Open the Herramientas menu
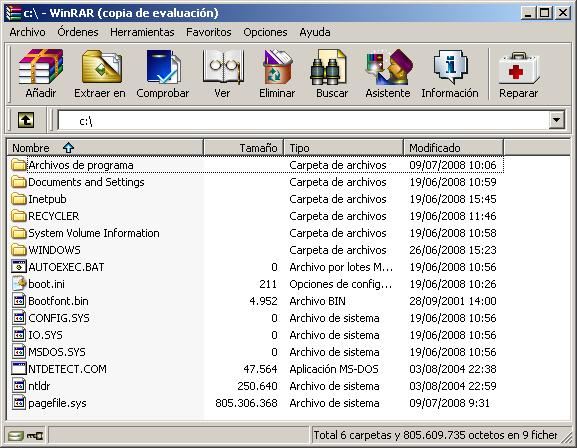The image size is (577, 448). [142, 32]
